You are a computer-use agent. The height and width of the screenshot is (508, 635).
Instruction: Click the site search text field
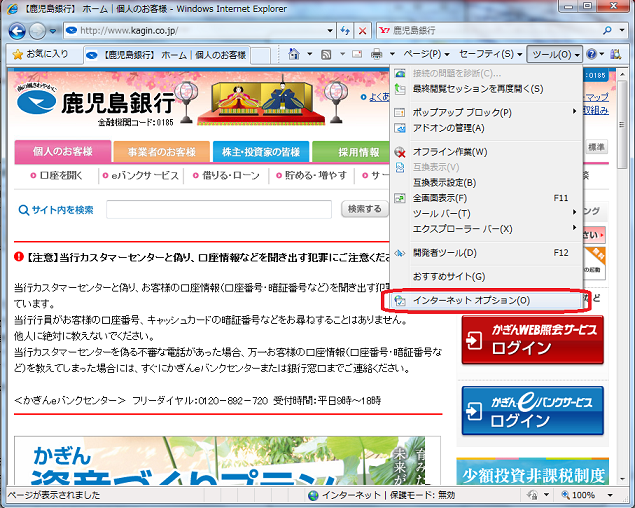(219, 209)
